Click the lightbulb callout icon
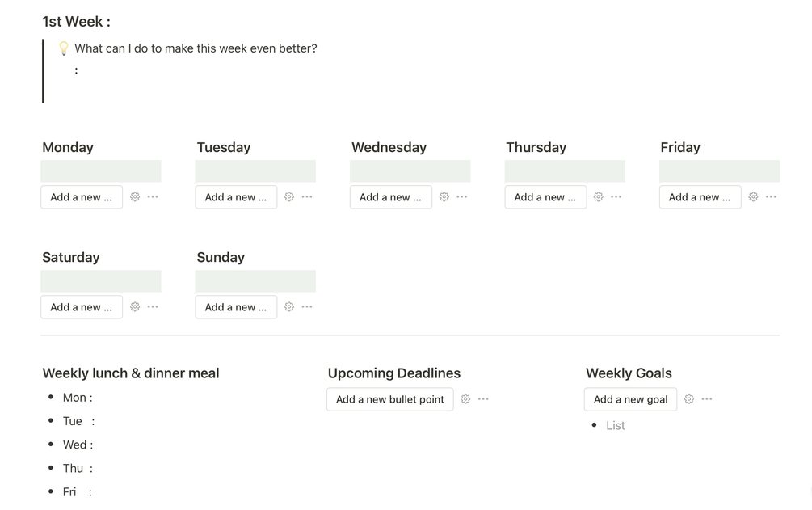 tap(64, 48)
